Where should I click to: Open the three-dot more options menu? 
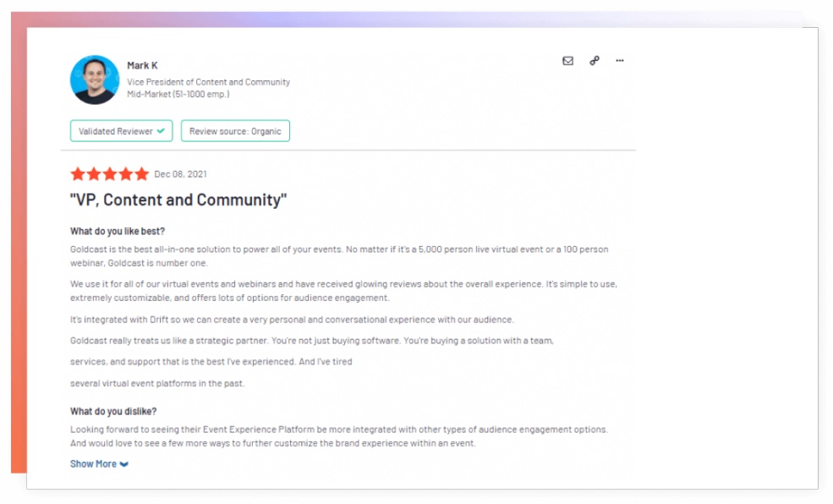click(x=619, y=61)
